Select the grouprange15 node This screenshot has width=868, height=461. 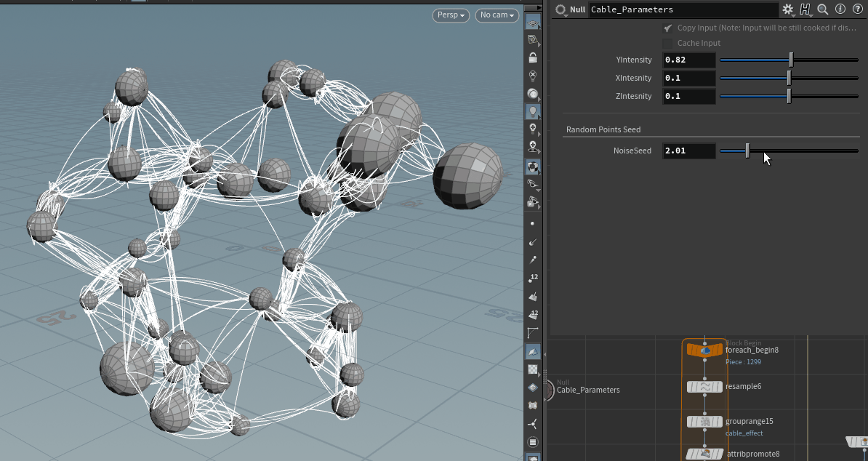coord(704,422)
